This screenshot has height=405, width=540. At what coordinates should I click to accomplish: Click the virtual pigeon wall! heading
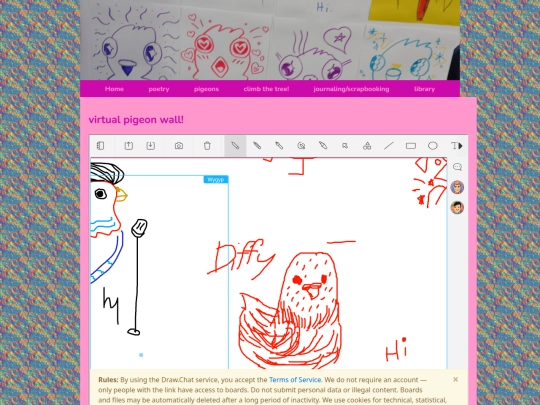136,120
